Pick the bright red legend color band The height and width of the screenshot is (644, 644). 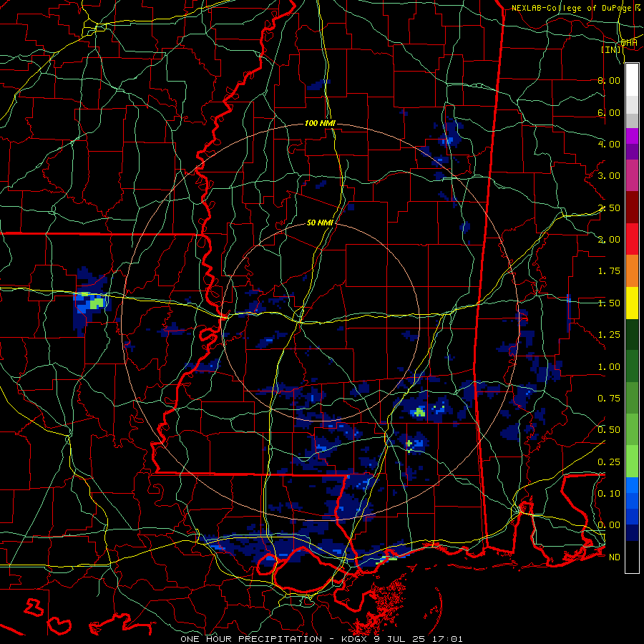point(632,240)
